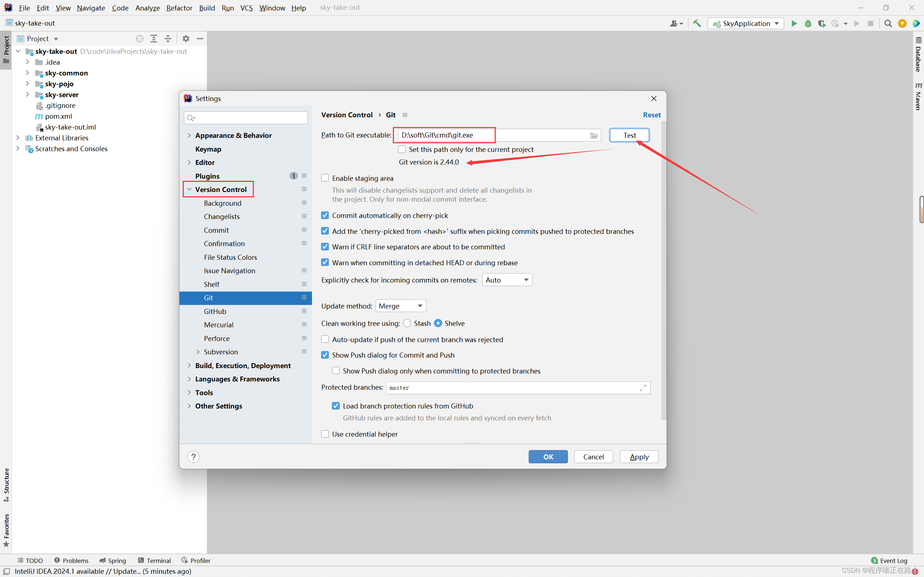Open the VCS menu

246,8
